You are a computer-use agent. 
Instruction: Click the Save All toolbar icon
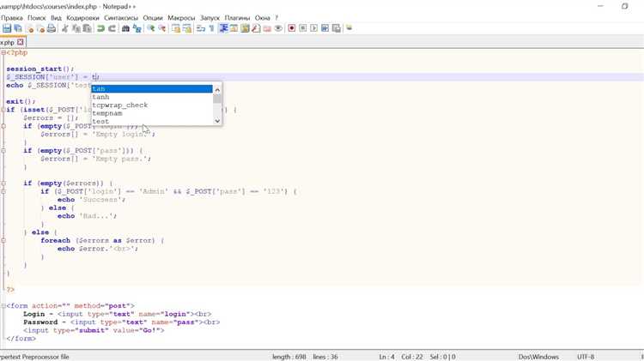tap(18, 28)
